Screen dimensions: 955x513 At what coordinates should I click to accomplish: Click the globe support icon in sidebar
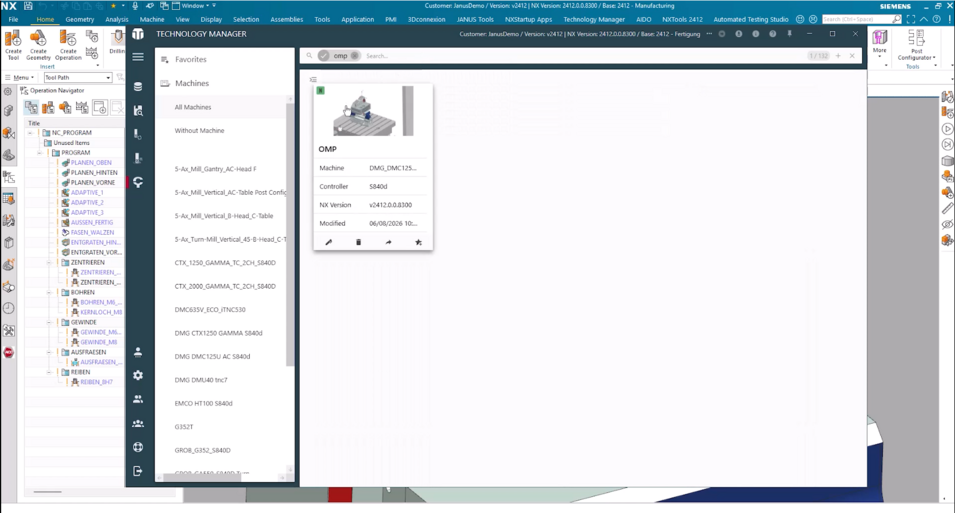pos(138,447)
